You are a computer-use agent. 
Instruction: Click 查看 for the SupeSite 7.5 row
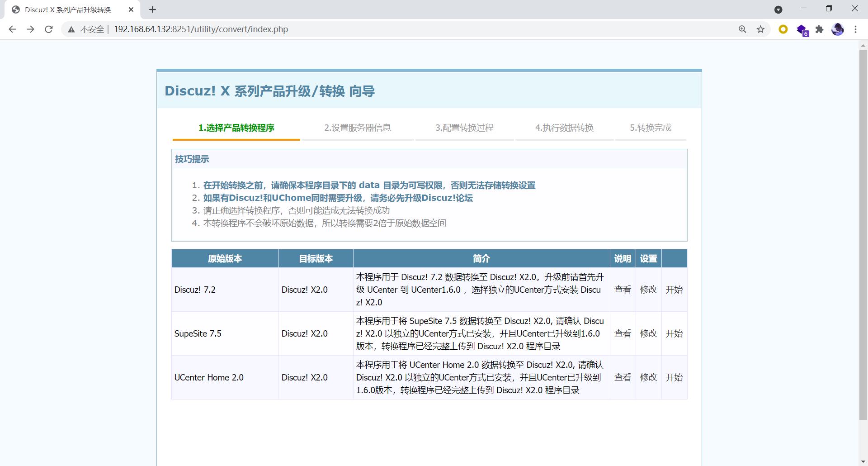coord(623,333)
